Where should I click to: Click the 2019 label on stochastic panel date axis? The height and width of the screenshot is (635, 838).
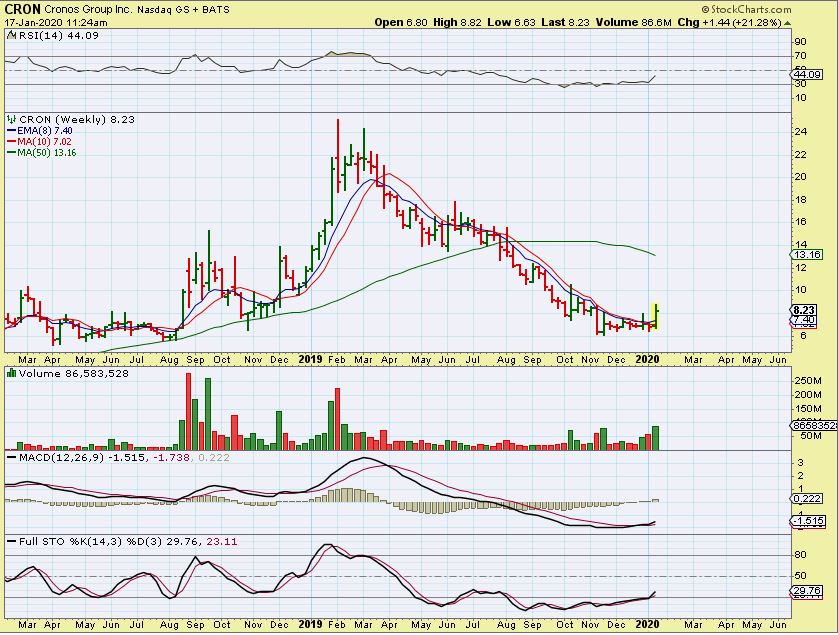(x=310, y=624)
